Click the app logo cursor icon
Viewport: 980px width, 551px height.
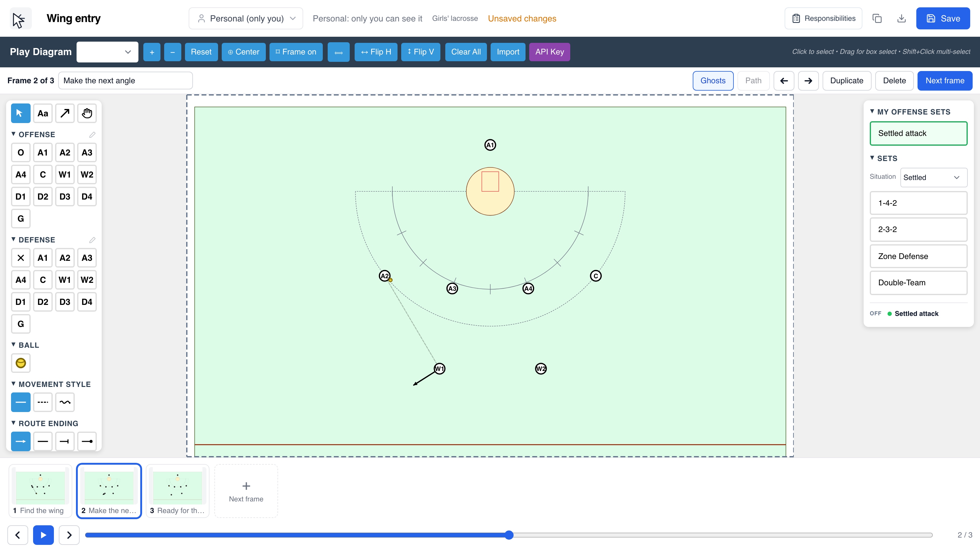click(21, 18)
